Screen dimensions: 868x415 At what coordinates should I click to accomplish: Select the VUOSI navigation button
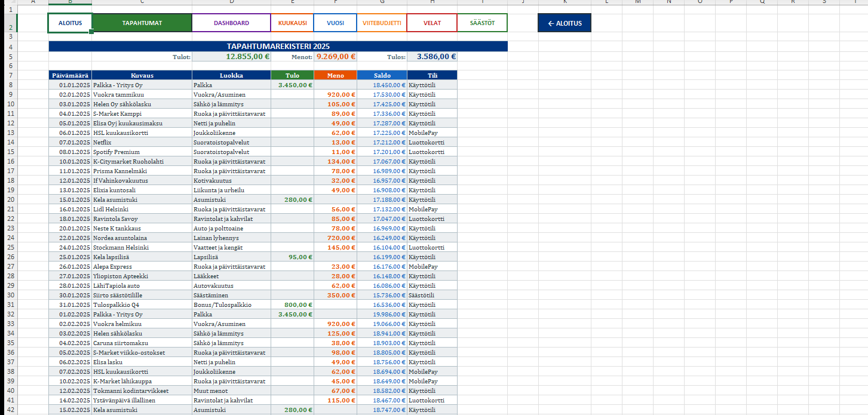point(335,23)
